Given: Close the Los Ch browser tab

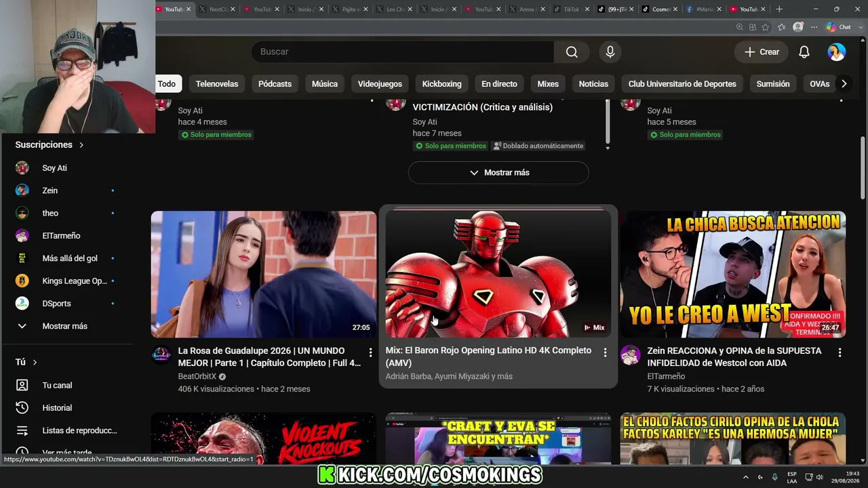Looking at the screenshot, I should coord(410,9).
